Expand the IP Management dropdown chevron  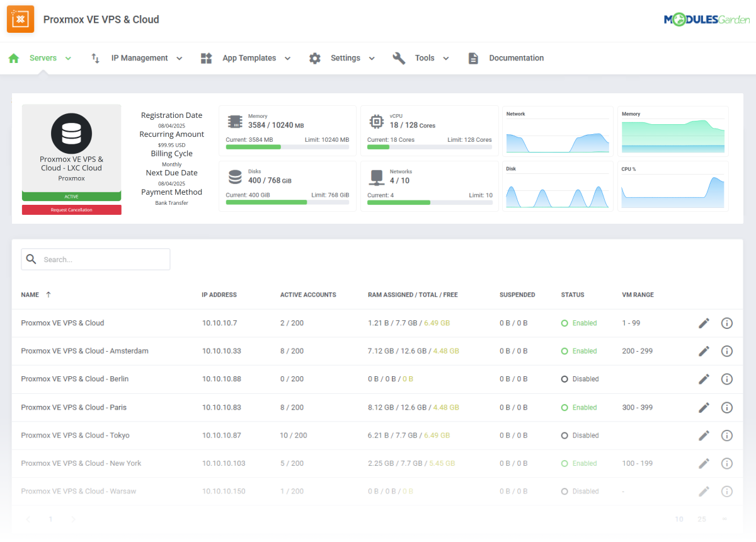tap(179, 58)
